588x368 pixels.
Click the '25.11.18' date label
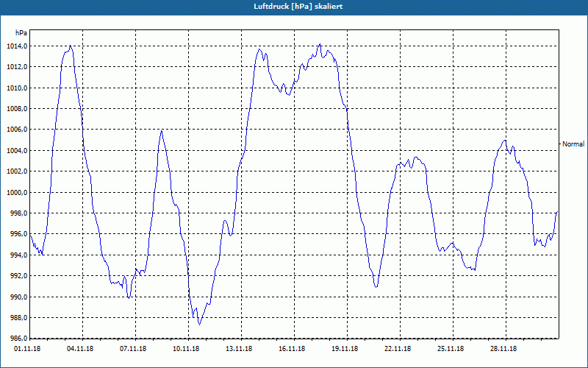(x=451, y=349)
